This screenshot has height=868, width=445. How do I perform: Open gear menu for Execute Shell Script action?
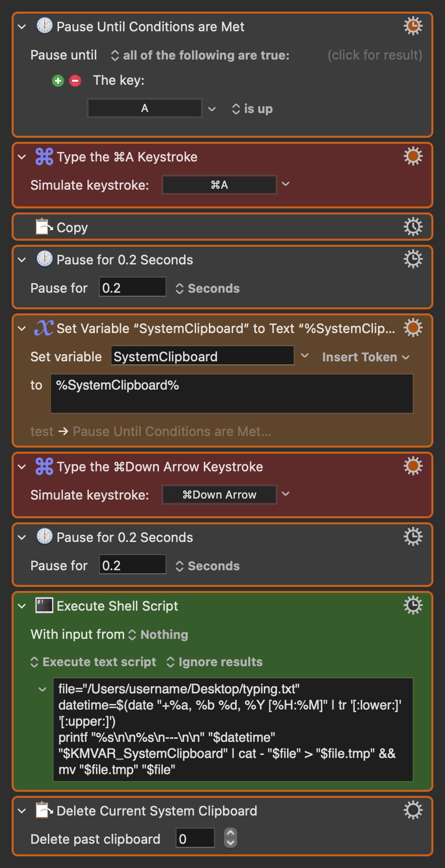click(x=413, y=605)
